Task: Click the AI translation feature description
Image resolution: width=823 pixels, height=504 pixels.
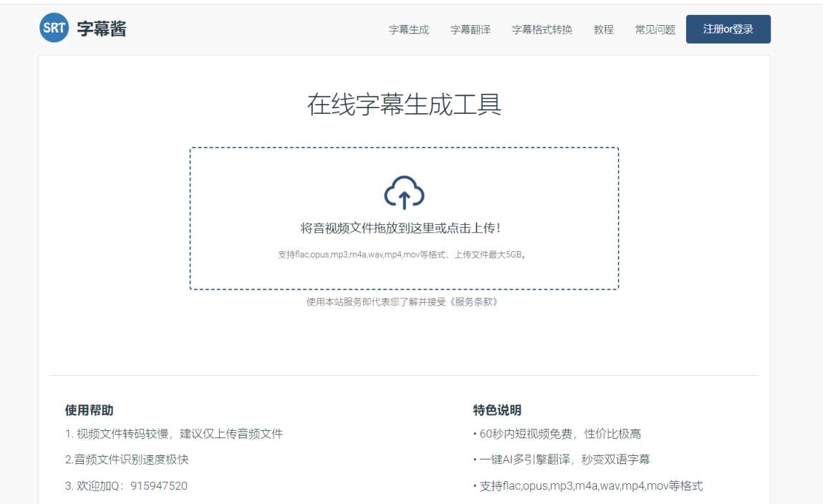Action: point(562,459)
